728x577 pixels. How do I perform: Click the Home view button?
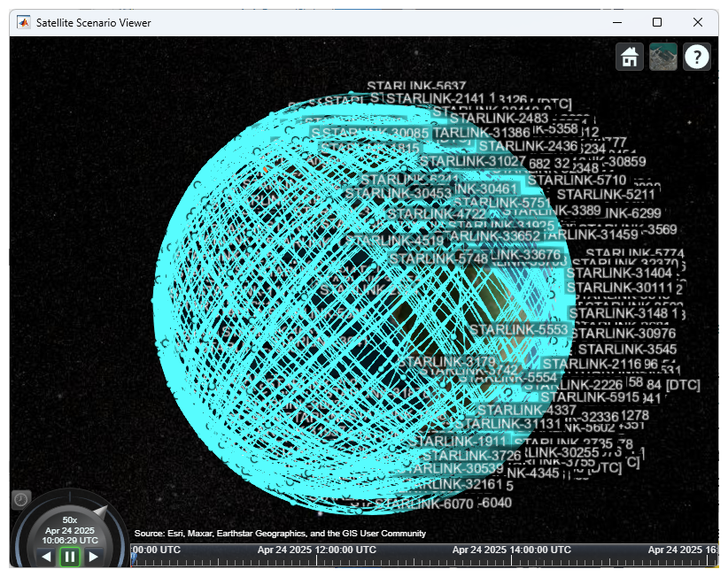point(629,57)
